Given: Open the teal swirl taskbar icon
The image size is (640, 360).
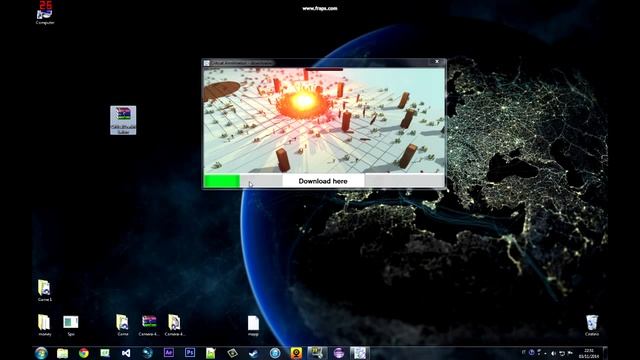Looking at the screenshot, I should point(147,353).
